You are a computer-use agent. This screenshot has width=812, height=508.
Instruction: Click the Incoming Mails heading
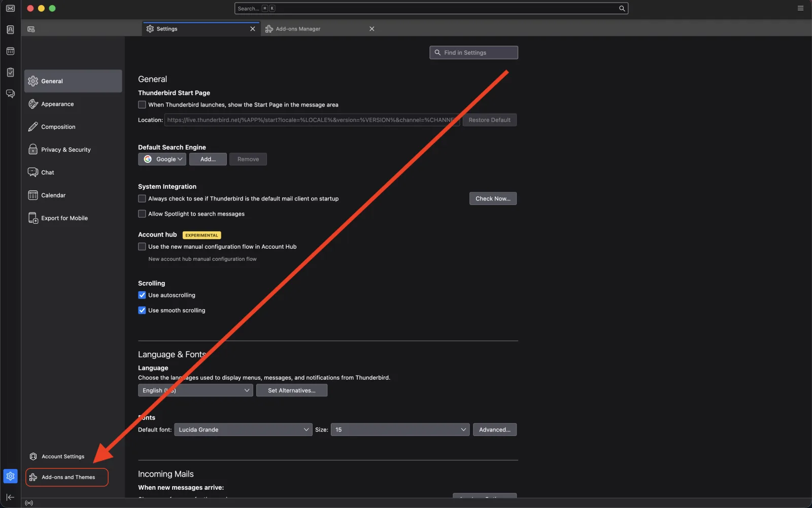[166, 474]
